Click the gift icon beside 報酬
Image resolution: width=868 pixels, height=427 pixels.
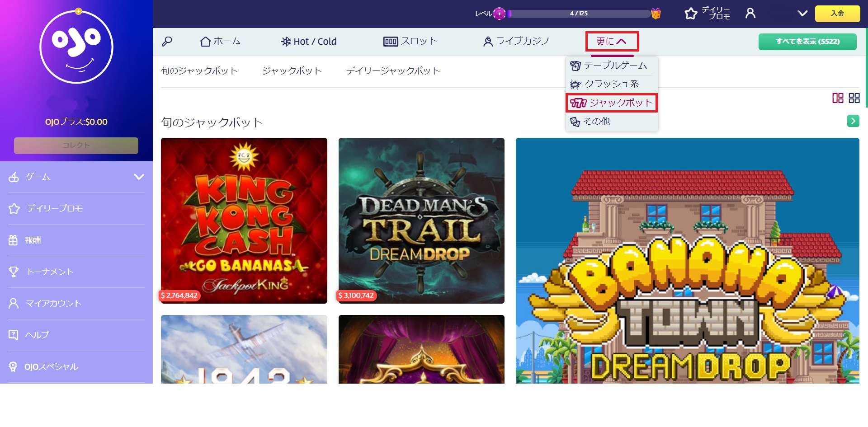point(13,240)
